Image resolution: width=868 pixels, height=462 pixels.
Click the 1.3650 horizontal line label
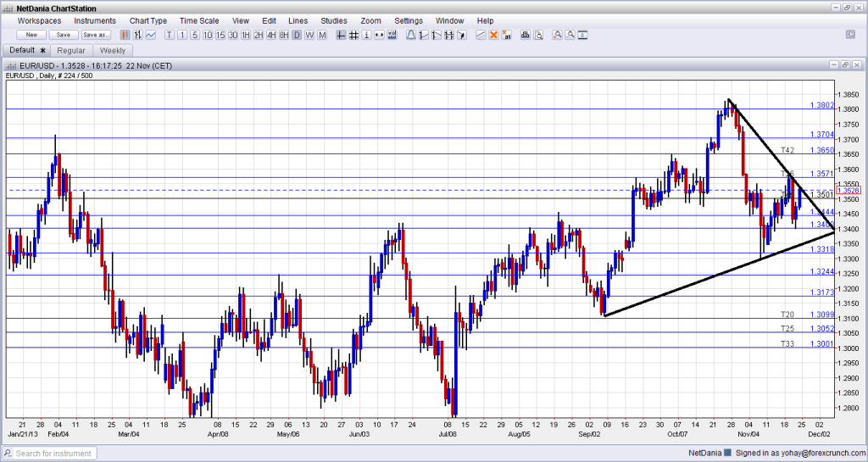click(821, 151)
